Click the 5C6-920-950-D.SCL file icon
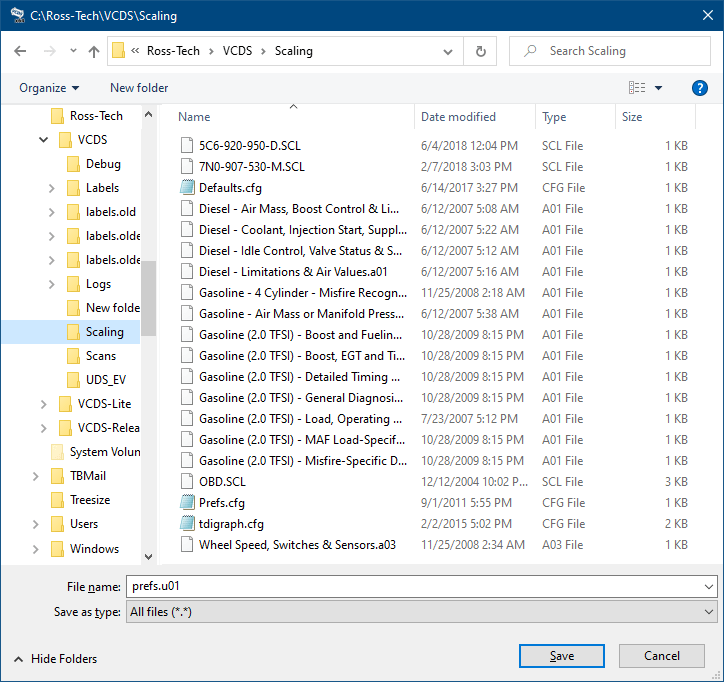This screenshot has width=724, height=682. pyautogui.click(x=187, y=145)
